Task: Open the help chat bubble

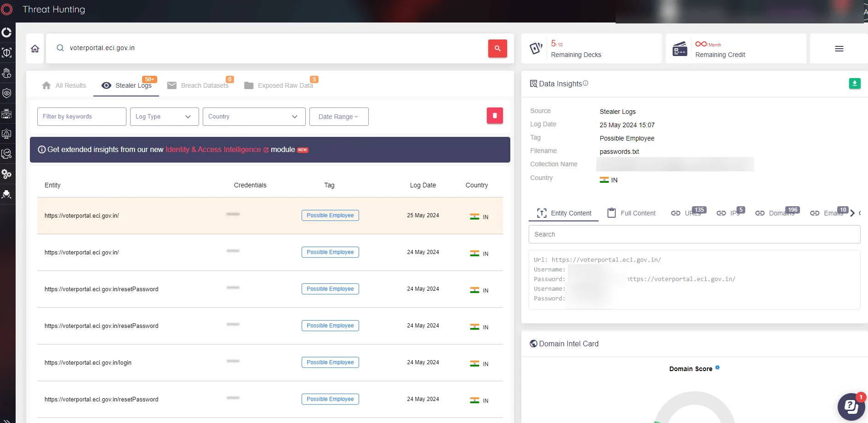Action: click(851, 406)
